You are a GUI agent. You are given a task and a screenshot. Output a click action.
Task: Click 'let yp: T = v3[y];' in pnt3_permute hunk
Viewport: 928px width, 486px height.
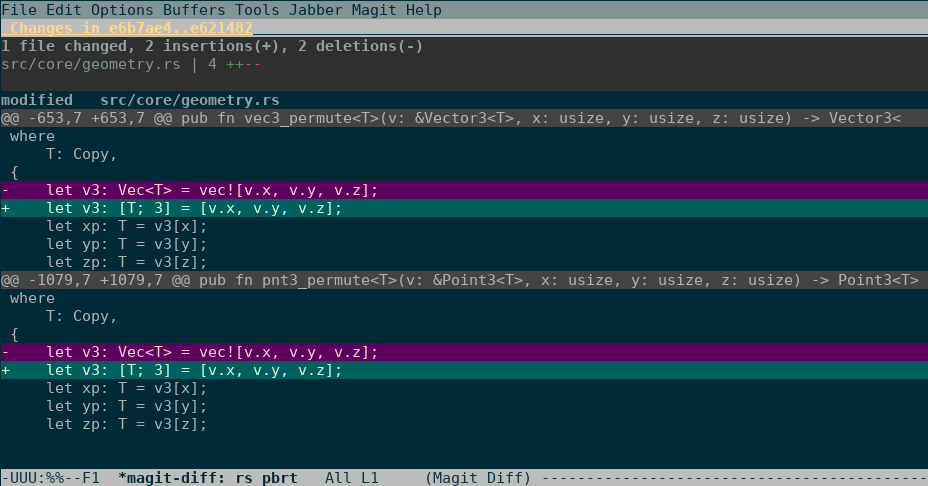click(x=127, y=406)
